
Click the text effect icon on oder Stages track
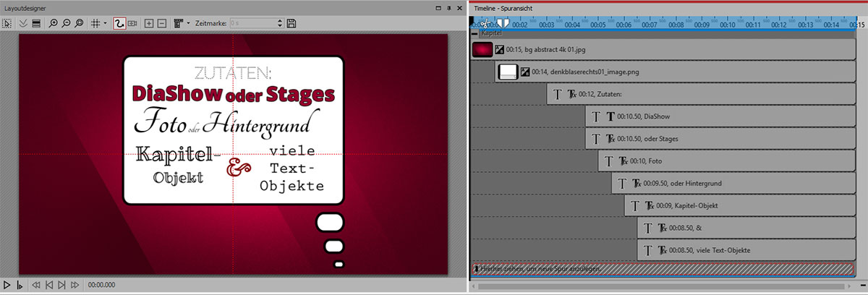click(611, 138)
